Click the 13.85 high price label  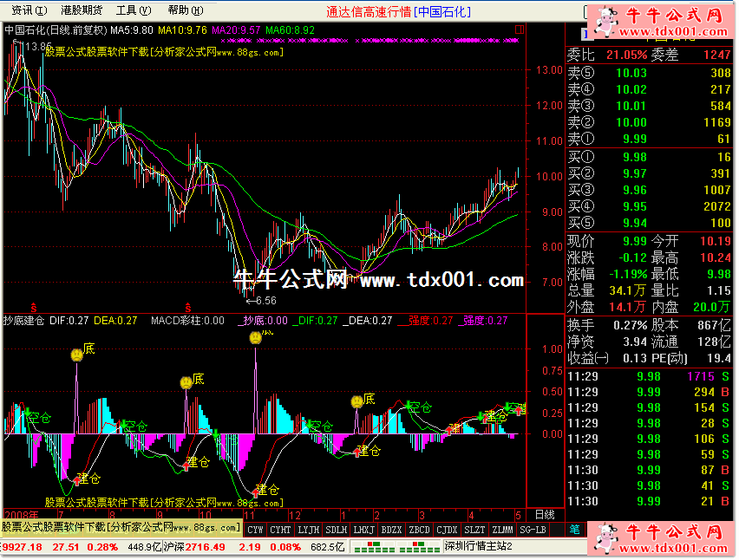coord(38,47)
